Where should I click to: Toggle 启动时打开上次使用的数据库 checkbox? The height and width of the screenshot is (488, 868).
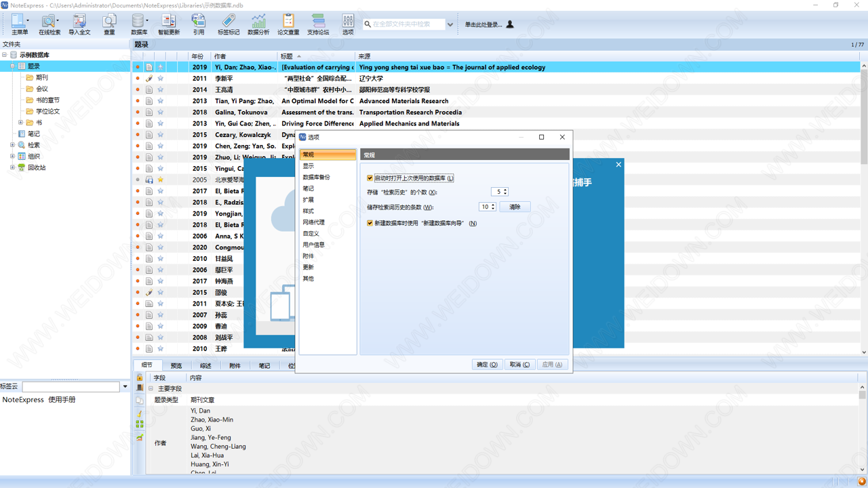pyautogui.click(x=370, y=178)
